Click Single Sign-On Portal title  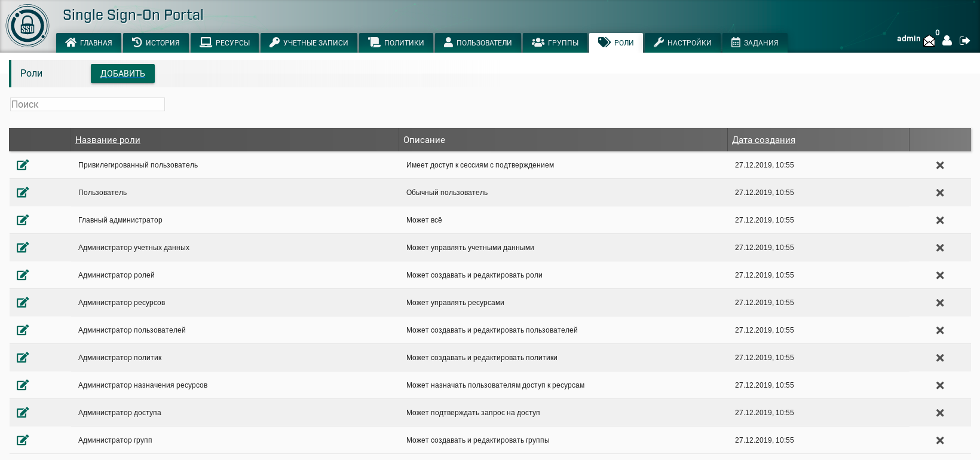point(133,15)
